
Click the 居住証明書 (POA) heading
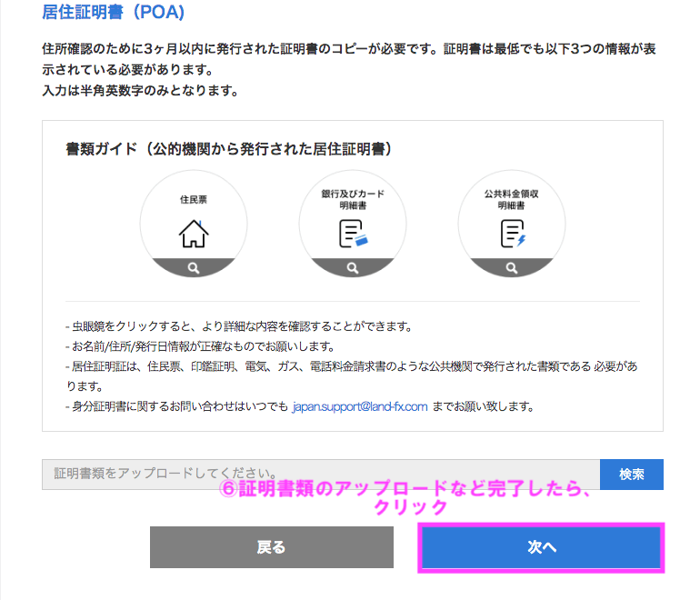pyautogui.click(x=113, y=12)
